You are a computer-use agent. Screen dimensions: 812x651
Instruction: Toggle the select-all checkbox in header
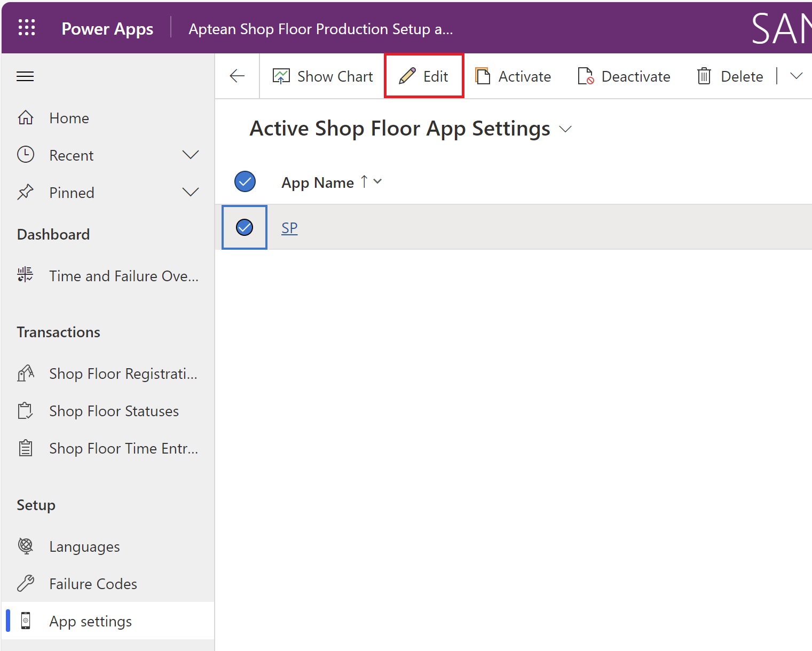(x=245, y=182)
